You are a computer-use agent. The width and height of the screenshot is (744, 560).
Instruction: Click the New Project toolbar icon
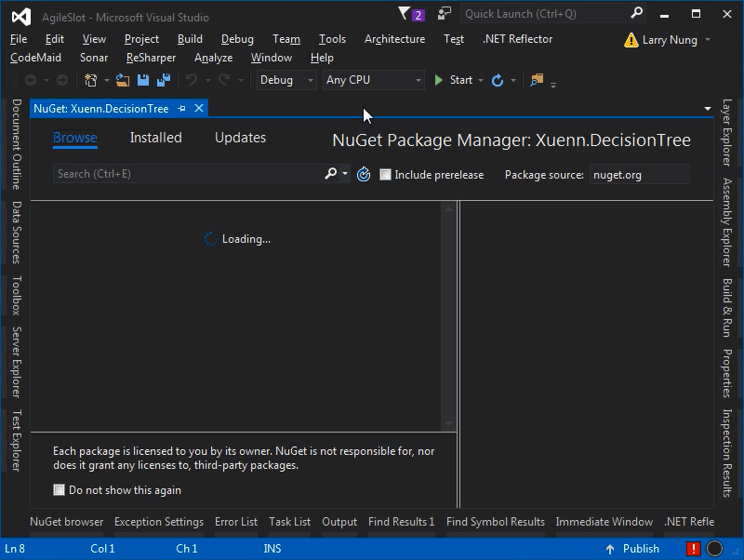[x=90, y=80]
